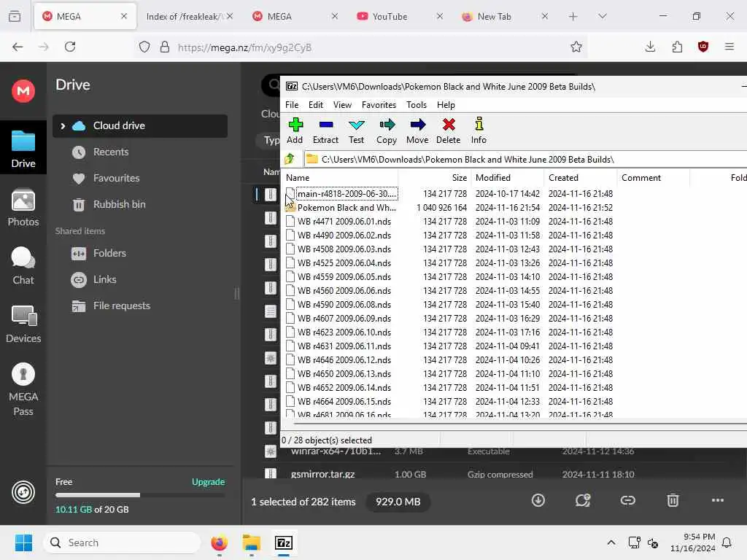Open the View menu in 7-Zip
Image resolution: width=747 pixels, height=560 pixels.
[x=342, y=105]
